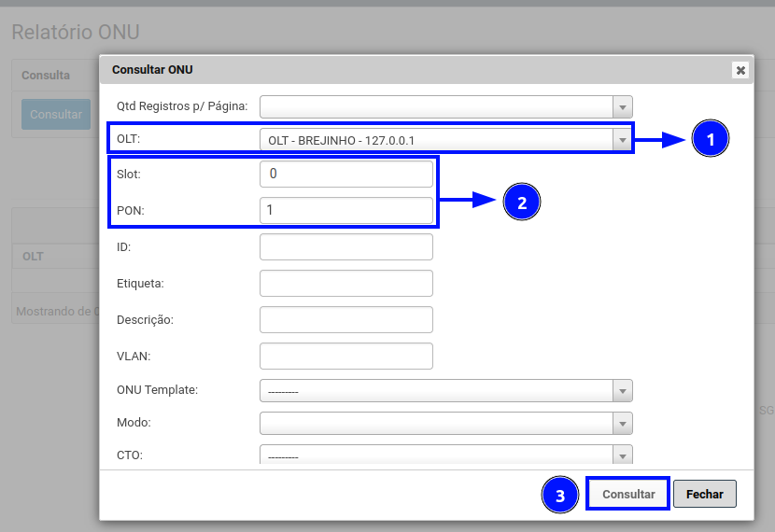Viewport: 775px width, 532px height.
Task: Open the Qtd Registros p/ Página dropdown
Action: 445,106
